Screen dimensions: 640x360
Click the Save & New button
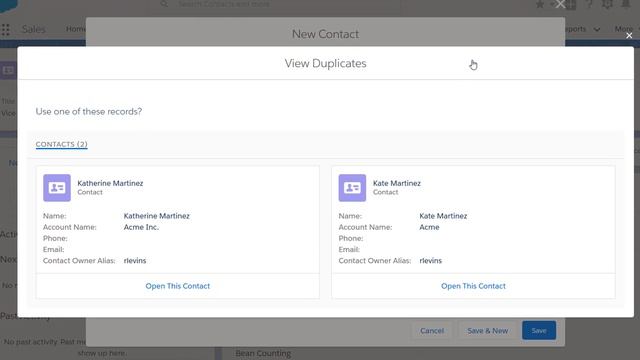(x=487, y=331)
